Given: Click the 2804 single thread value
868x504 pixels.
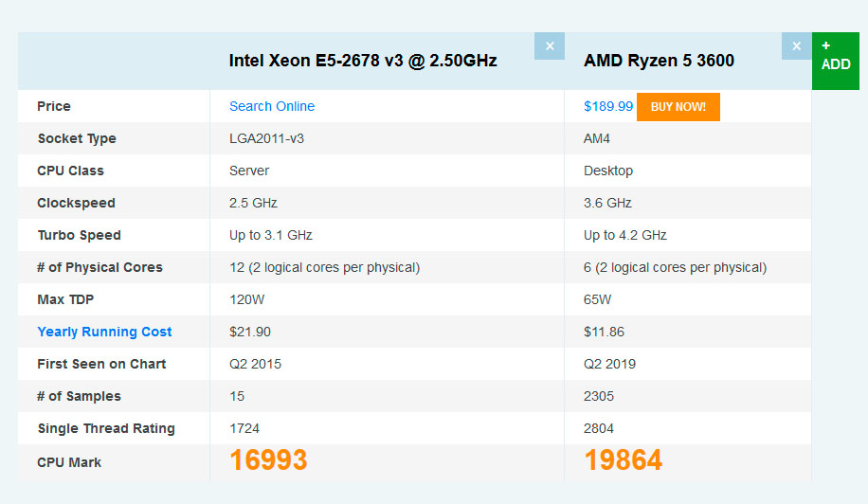Looking at the screenshot, I should click(599, 428).
